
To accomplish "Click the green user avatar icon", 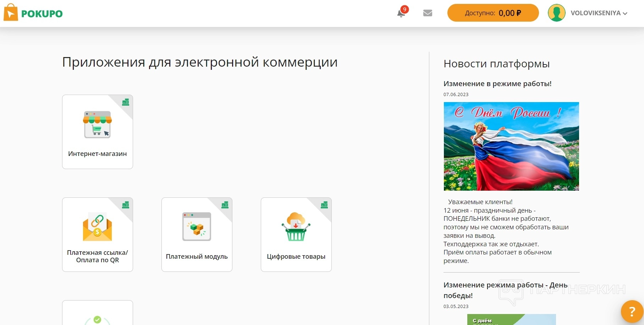I will pos(556,13).
